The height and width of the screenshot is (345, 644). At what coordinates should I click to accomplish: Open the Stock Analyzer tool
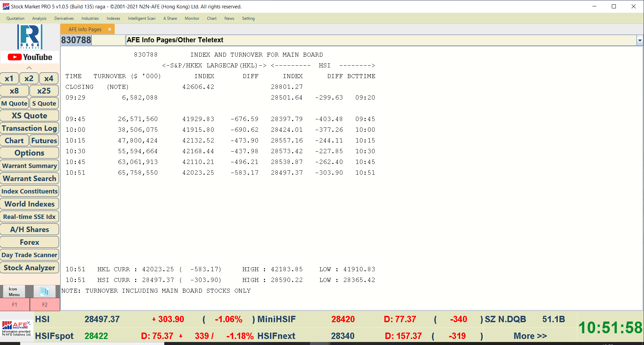30,268
